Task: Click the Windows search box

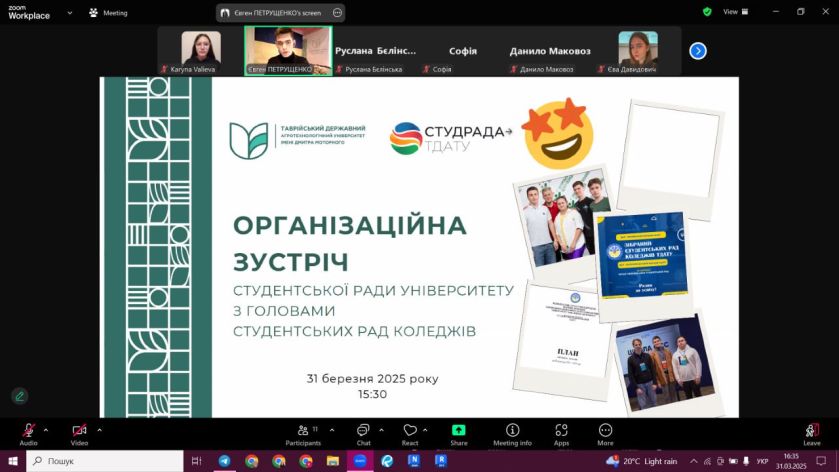Action: coord(105,461)
